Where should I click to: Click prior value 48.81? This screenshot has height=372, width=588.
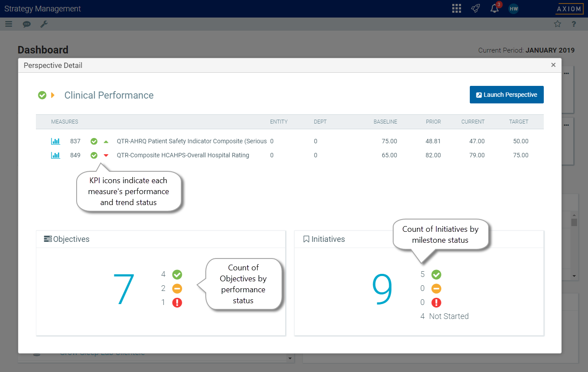433,141
